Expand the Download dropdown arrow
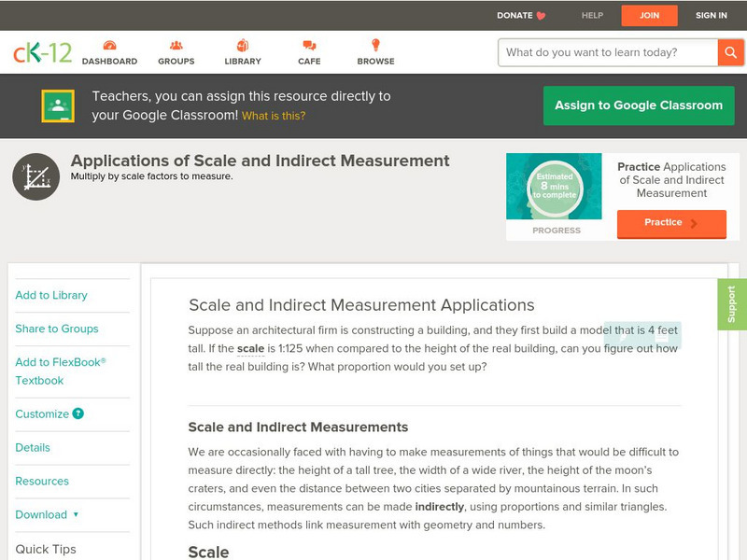Viewport: 747px width, 560px height. click(x=76, y=515)
